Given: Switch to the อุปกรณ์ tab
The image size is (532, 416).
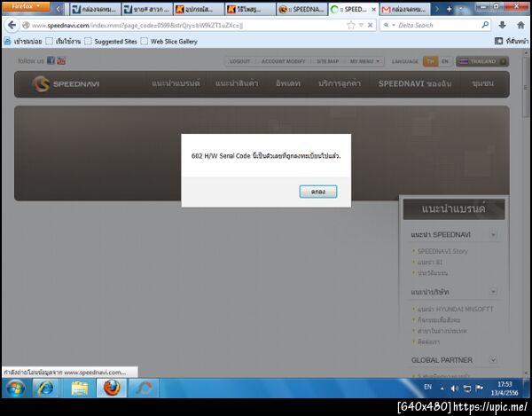Looking at the screenshot, I should [x=199, y=10].
